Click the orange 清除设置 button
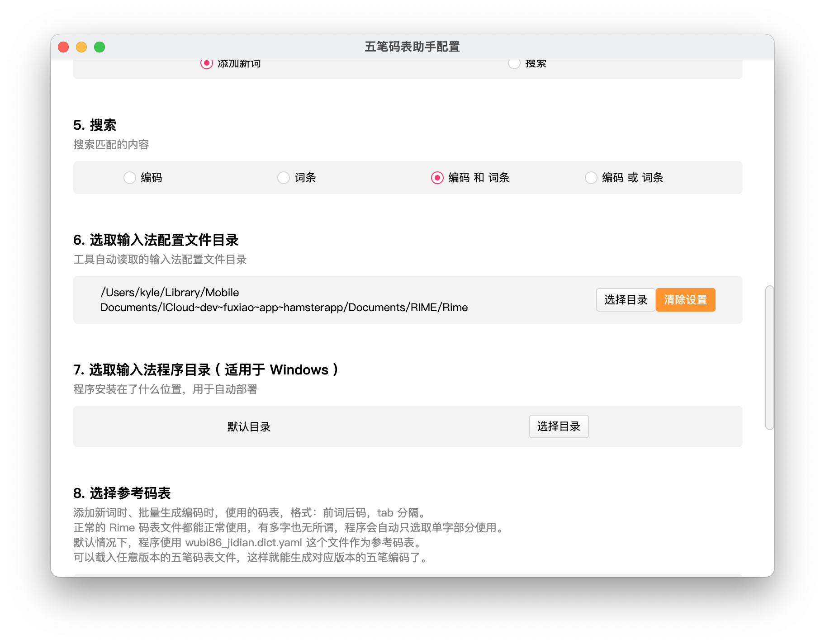The width and height of the screenshot is (825, 644). (x=685, y=300)
